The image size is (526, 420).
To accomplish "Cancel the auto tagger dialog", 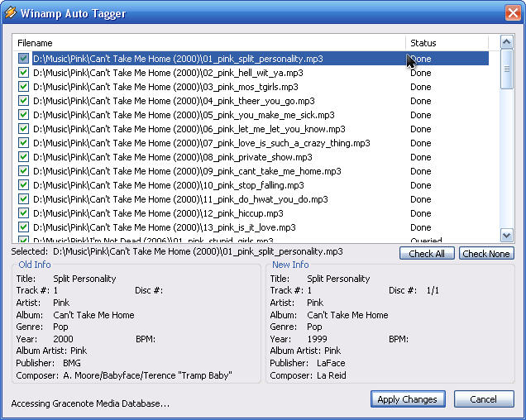I will point(484,399).
